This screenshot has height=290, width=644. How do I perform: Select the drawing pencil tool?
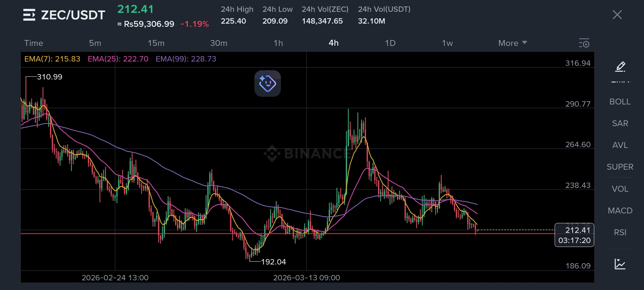tap(620, 66)
